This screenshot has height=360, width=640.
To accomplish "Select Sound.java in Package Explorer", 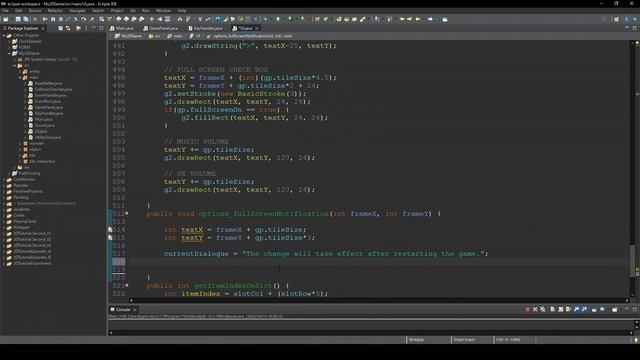I will click(44, 125).
